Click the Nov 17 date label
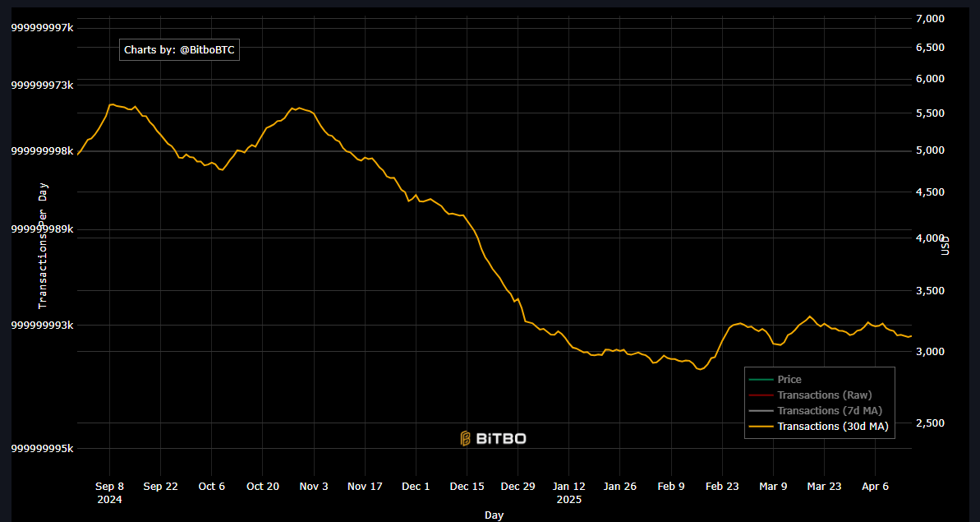The height and width of the screenshot is (522, 980). (x=365, y=487)
